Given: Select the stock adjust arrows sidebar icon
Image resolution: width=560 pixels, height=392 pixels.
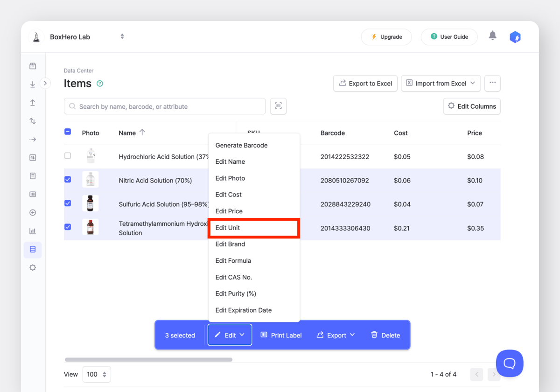Looking at the screenshot, I should (33, 121).
